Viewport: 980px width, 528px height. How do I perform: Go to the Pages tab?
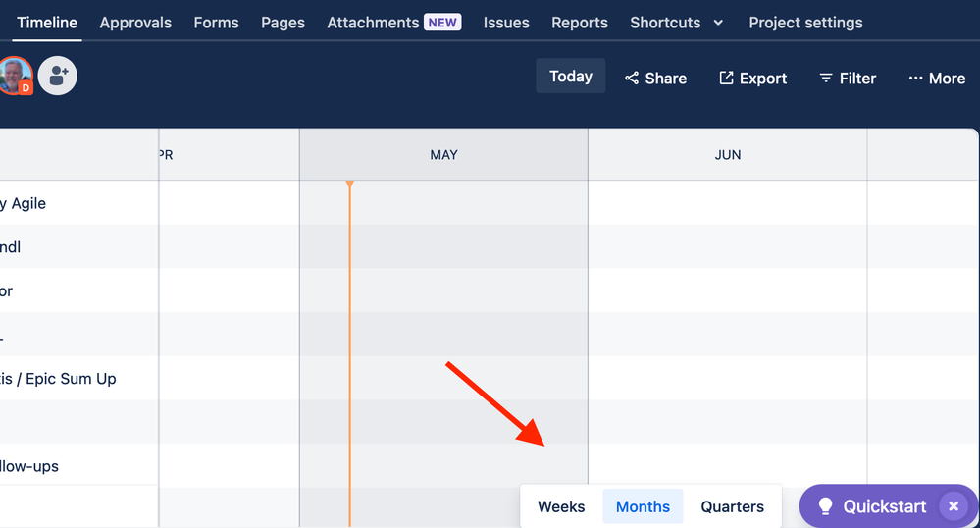pos(284,23)
